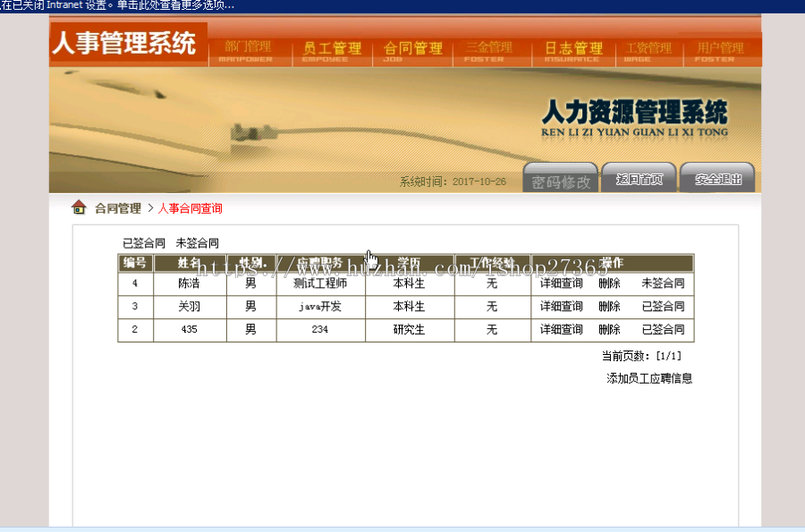The height and width of the screenshot is (532, 805).
Task: Select the java开发 position cell
Action: pyautogui.click(x=320, y=307)
